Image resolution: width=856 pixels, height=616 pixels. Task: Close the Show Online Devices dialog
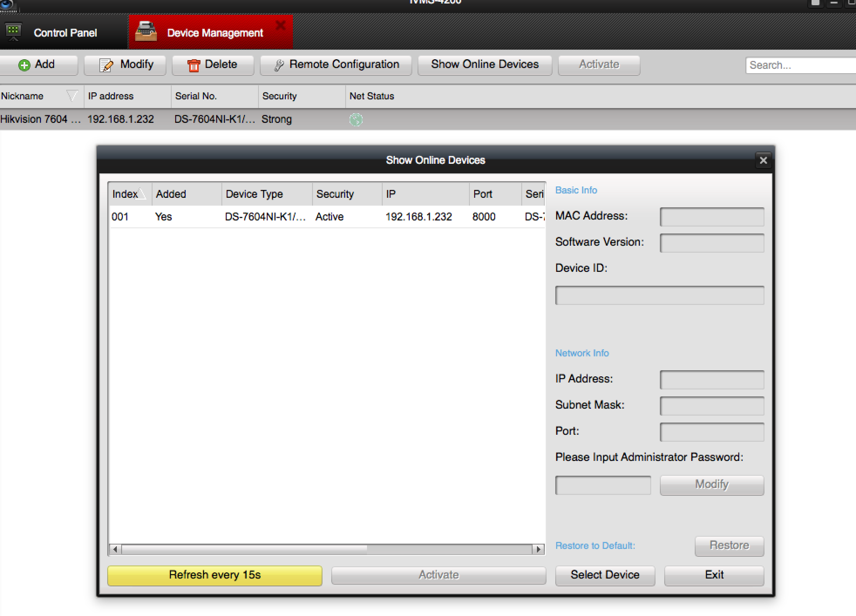tap(763, 160)
